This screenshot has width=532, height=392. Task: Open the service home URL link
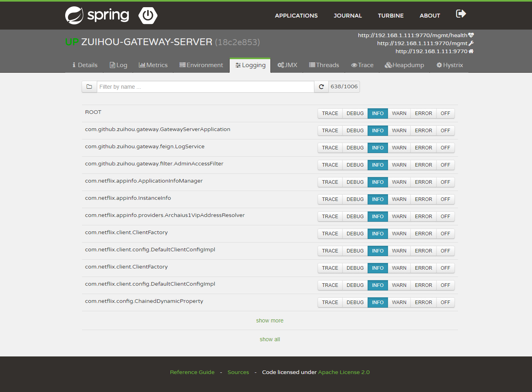[x=434, y=51]
